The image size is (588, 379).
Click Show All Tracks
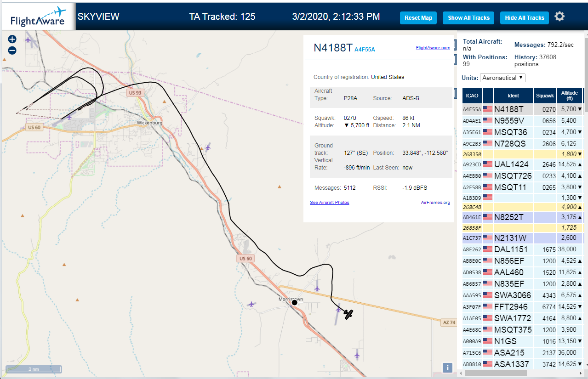coord(468,18)
